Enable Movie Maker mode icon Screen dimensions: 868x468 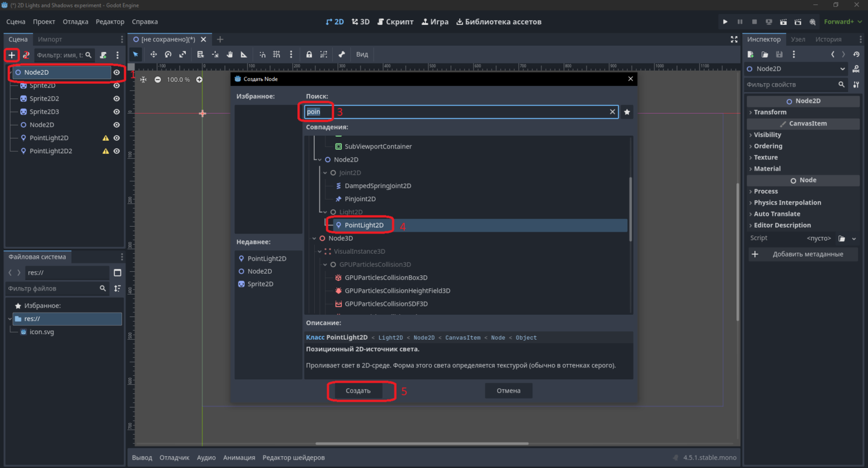tap(813, 21)
